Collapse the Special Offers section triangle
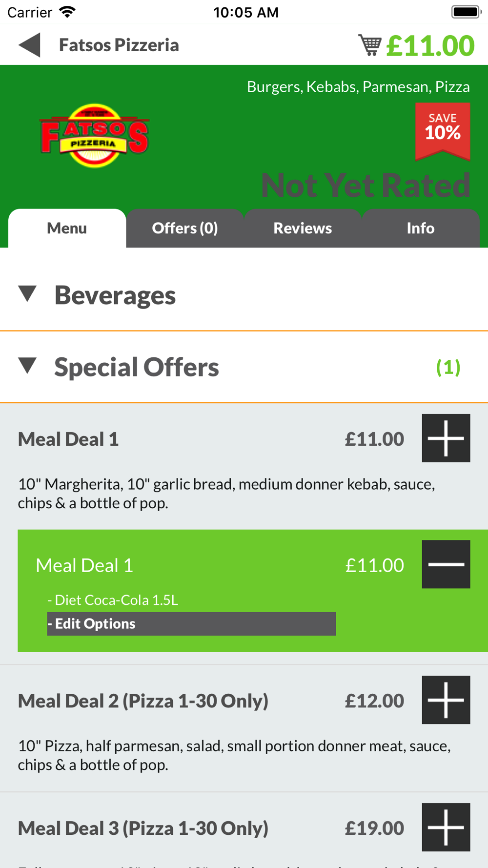The width and height of the screenshot is (488, 868). pyautogui.click(x=28, y=366)
